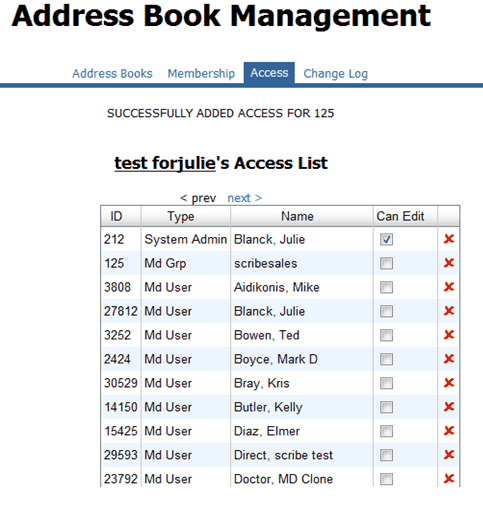The image size is (483, 506).
Task: Delete Diaz, Elmer access entry
Action: point(449,431)
